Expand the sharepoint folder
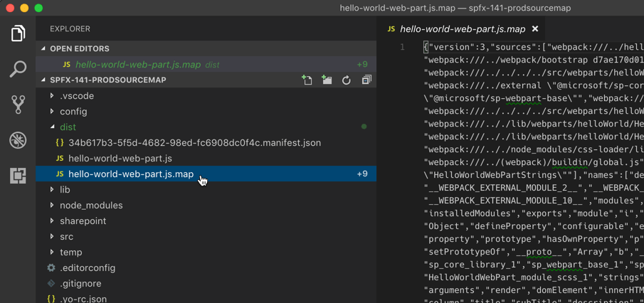 [52, 221]
